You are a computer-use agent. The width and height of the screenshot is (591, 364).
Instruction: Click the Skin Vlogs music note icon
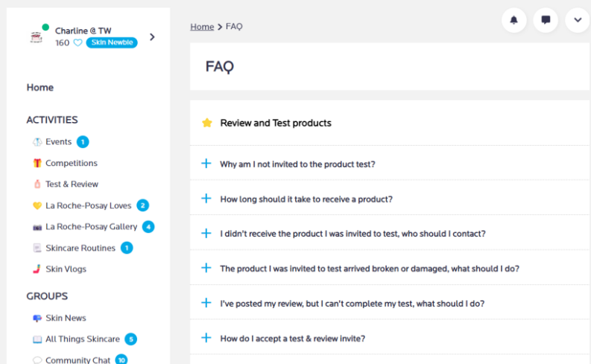(37, 269)
